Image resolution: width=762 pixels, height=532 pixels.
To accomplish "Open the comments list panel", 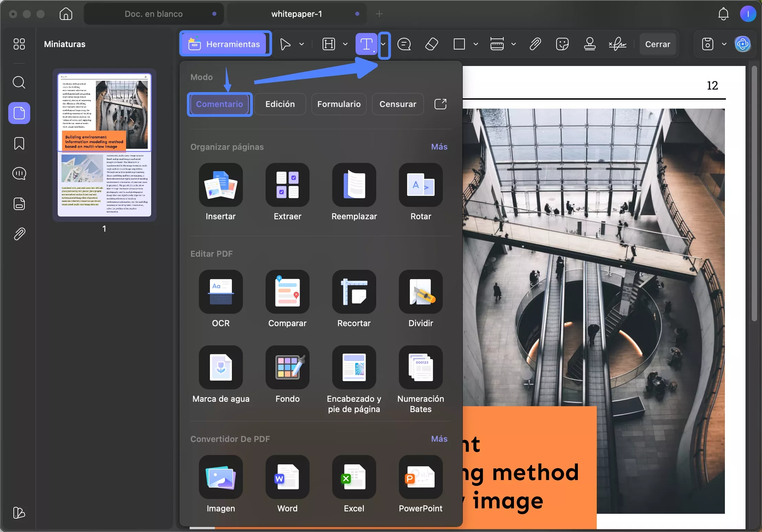I will pos(19,174).
